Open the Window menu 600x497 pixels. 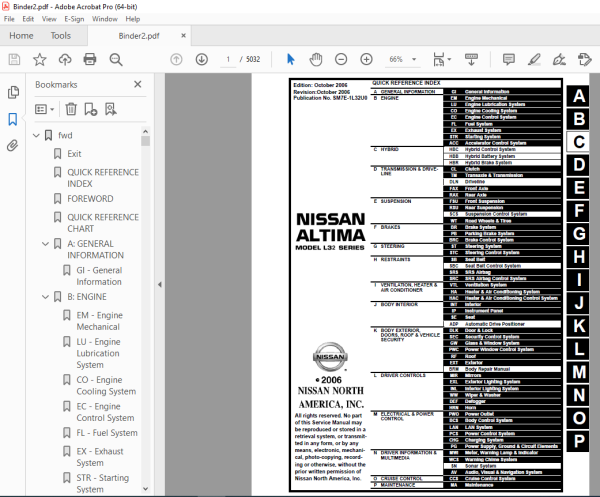(x=105, y=19)
